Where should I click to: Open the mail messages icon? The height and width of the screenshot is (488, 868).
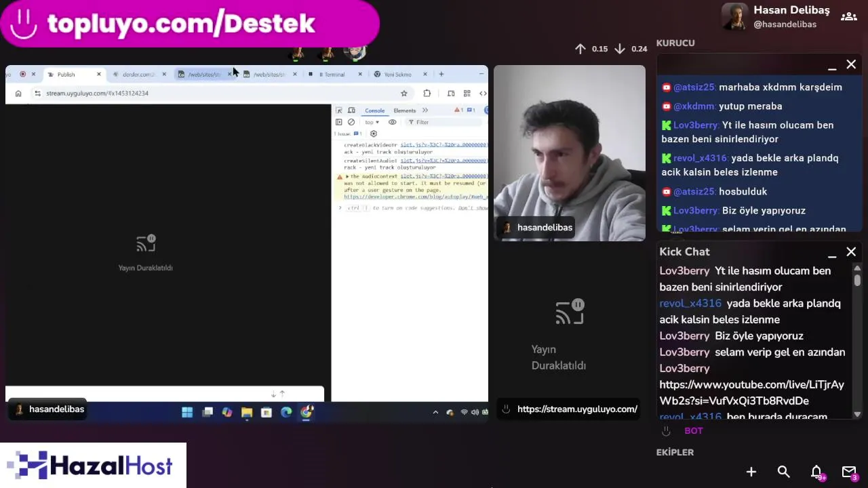point(849,472)
